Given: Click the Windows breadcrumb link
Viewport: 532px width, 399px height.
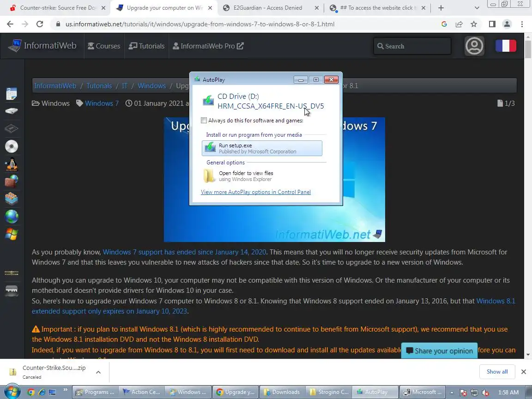Looking at the screenshot, I should [x=151, y=86].
